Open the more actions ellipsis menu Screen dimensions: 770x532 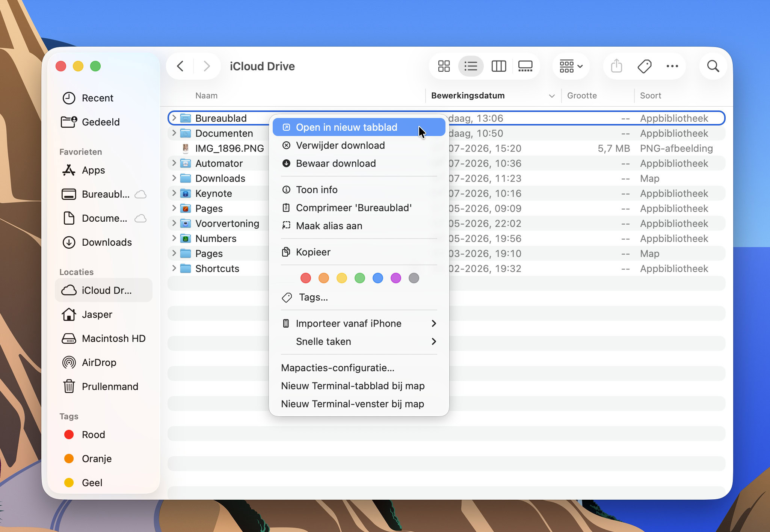point(672,66)
